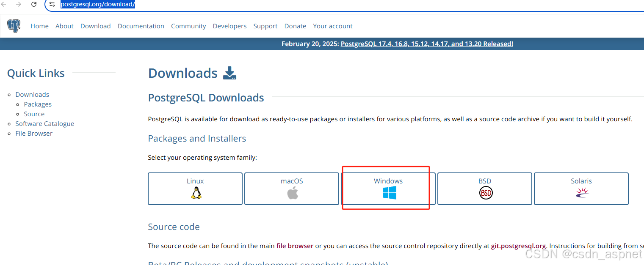
Task: Click the download icon beside Downloads heading
Action: [x=229, y=73]
